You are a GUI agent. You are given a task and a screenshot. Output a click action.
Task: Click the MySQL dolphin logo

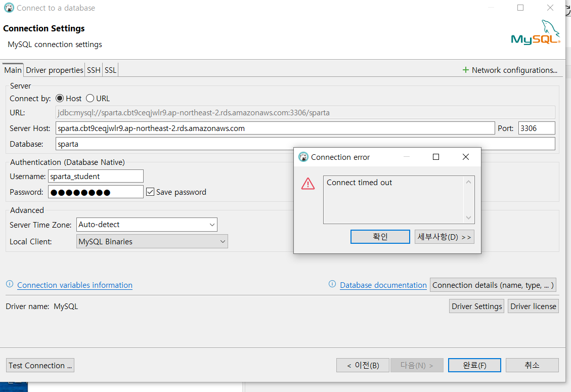535,32
